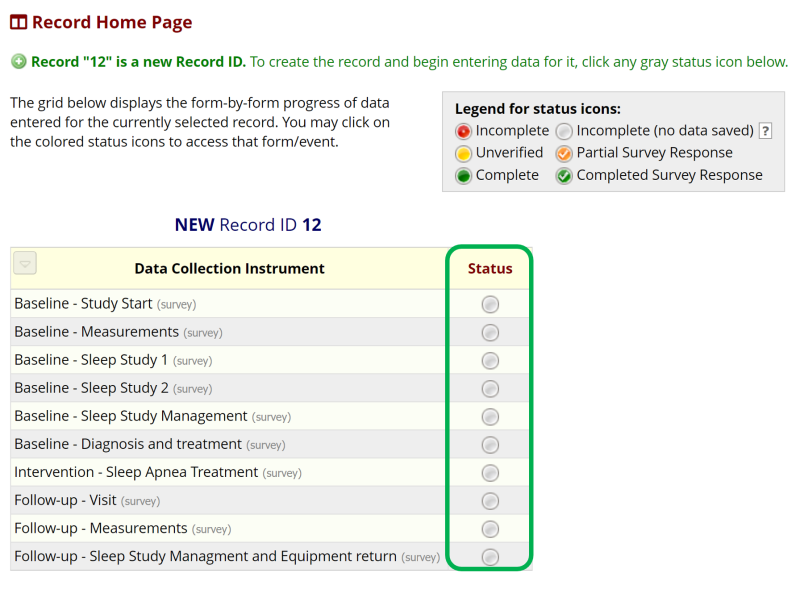Click the Baseline - Sleep Study Management status icon

(490, 416)
